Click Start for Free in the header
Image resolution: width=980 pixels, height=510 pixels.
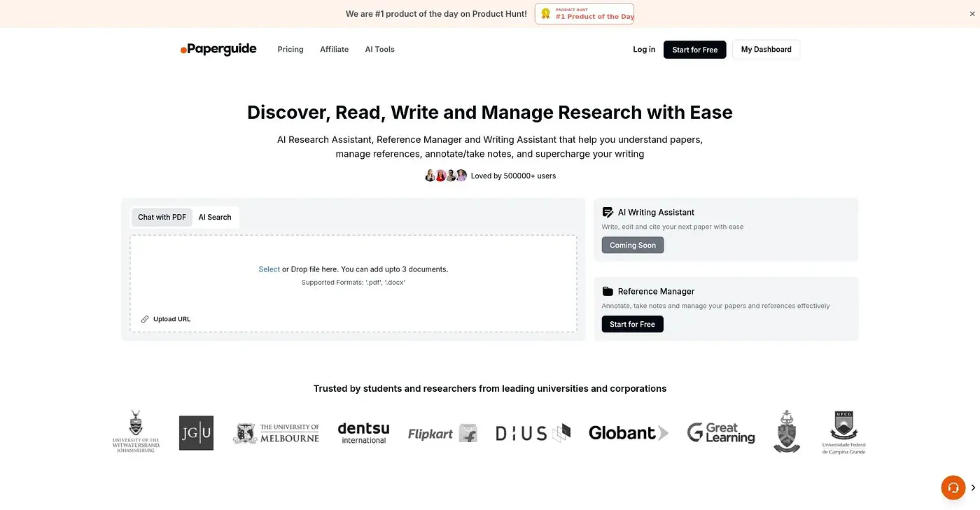point(695,50)
